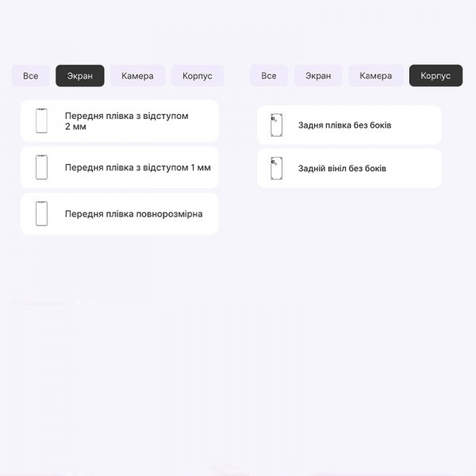Choose Передня плівка з відступом 2 мм
Image resolution: width=476 pixels, height=476 pixels.
point(127,121)
